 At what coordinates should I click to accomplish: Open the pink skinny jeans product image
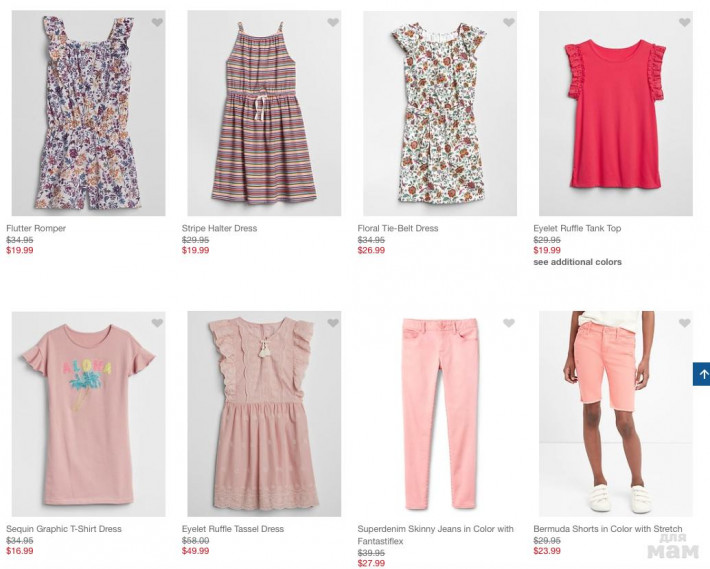click(x=440, y=413)
